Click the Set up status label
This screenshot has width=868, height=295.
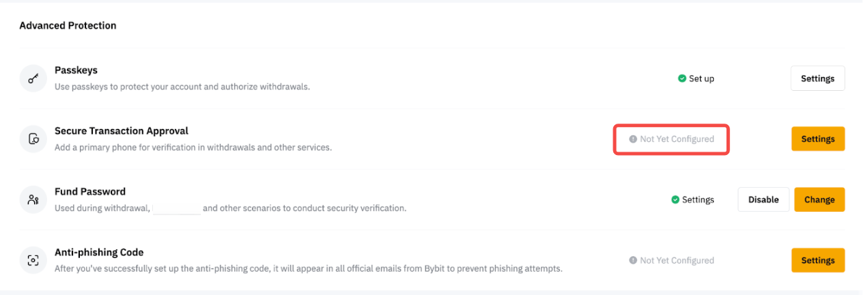point(701,79)
